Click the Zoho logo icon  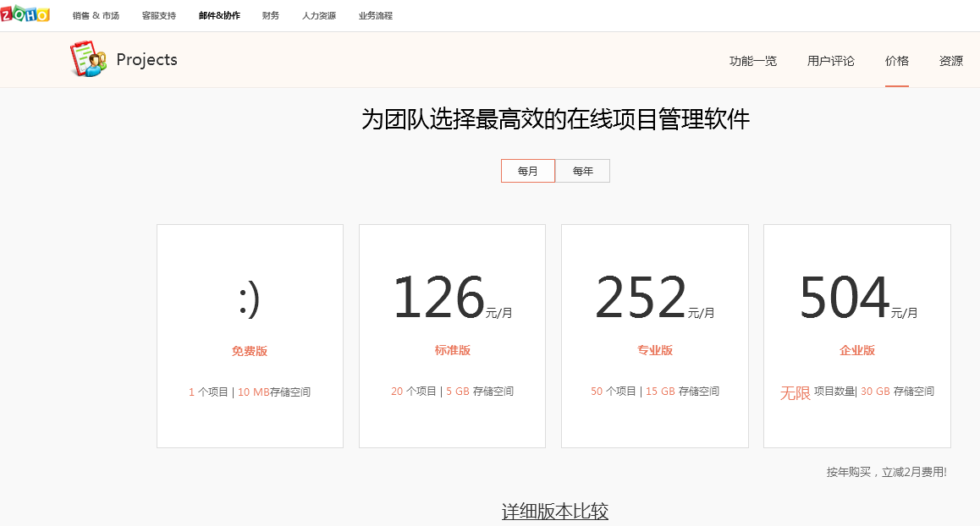(25, 14)
